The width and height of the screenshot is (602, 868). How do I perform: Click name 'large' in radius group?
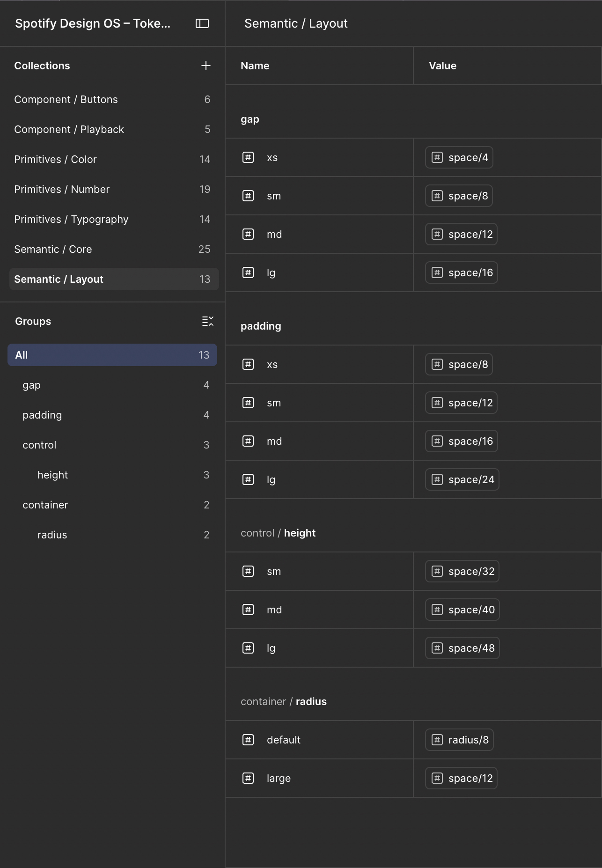pyautogui.click(x=279, y=779)
